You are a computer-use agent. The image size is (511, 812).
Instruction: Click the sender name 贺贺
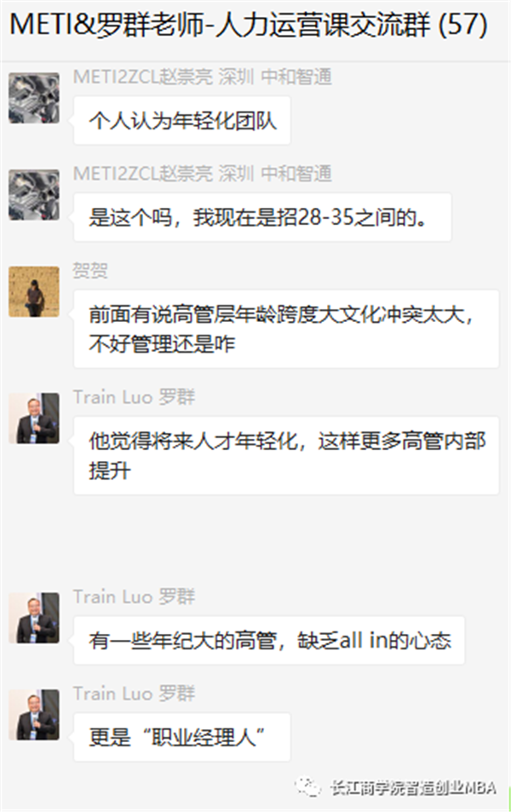(x=90, y=270)
